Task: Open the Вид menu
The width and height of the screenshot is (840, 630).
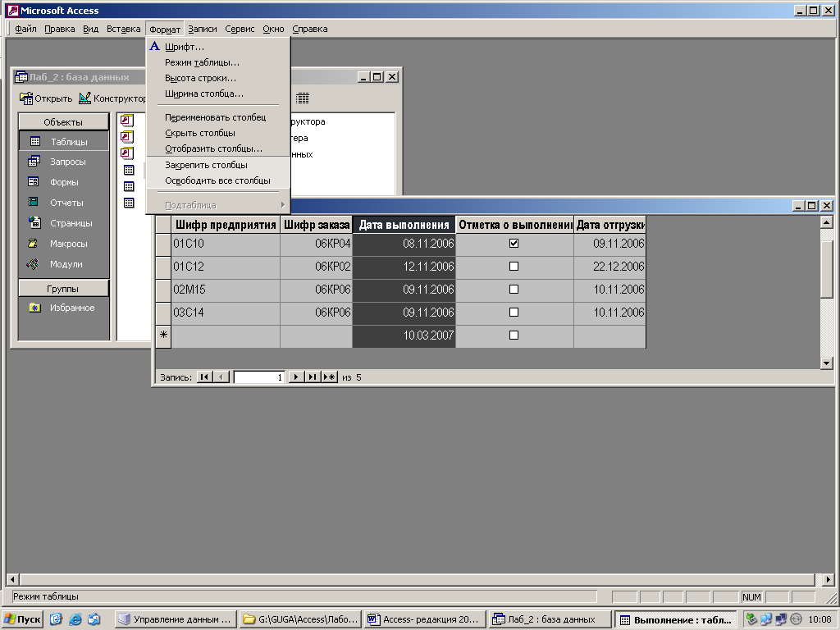Action: pyautogui.click(x=90, y=29)
